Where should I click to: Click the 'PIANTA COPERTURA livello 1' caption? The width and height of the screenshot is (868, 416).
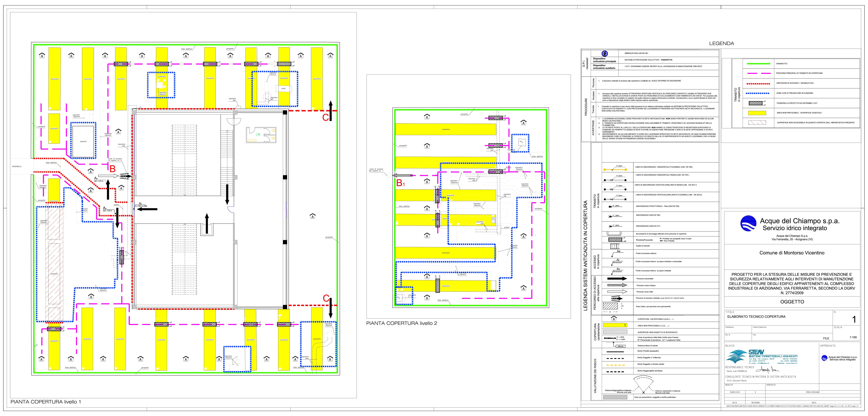point(45,402)
